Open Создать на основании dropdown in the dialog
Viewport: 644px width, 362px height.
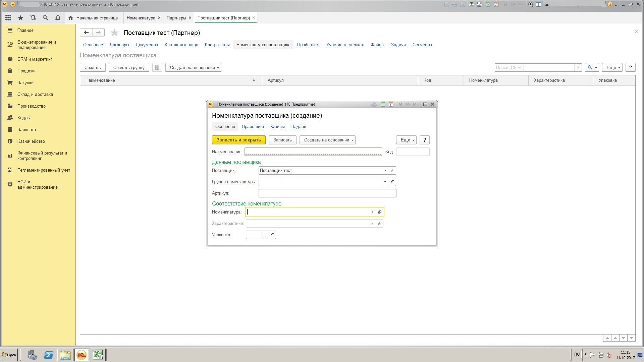point(327,140)
